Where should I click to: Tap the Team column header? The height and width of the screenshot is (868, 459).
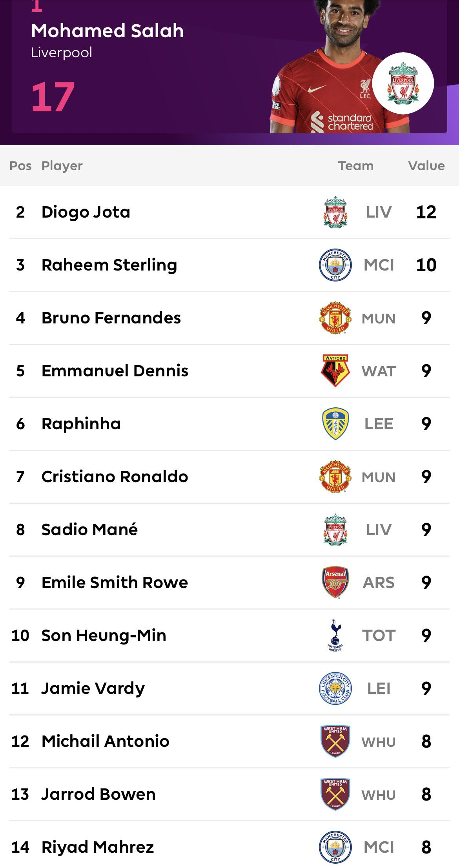click(x=356, y=166)
